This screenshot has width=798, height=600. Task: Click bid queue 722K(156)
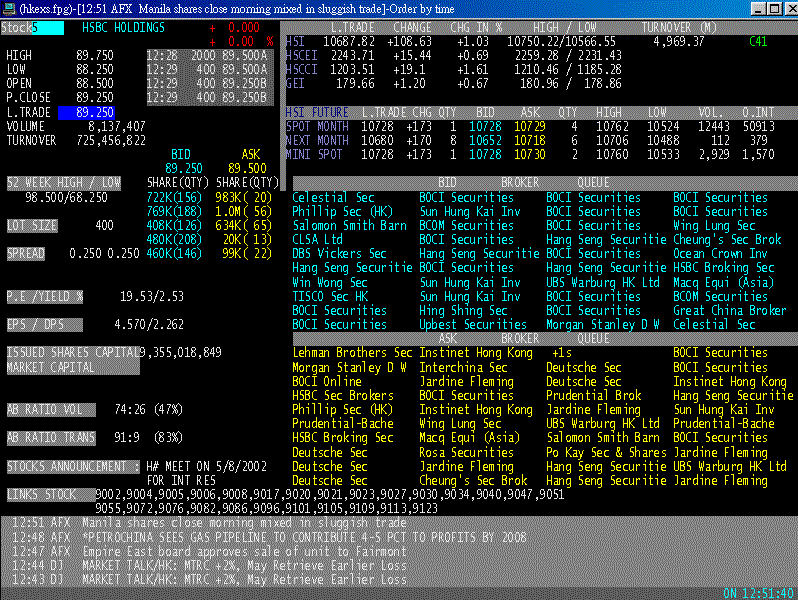[174, 197]
